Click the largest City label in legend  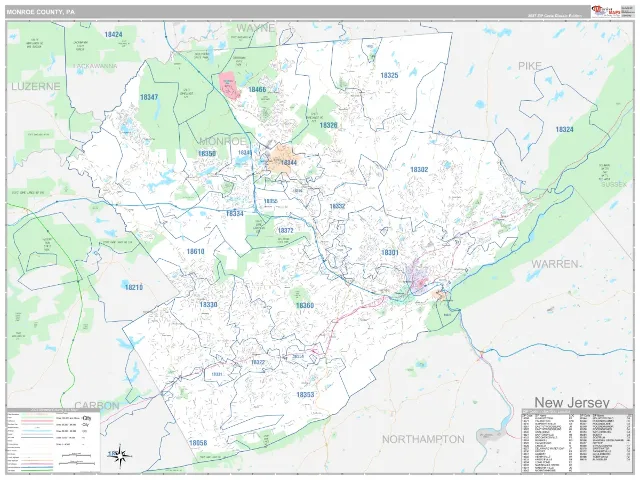tap(87, 418)
